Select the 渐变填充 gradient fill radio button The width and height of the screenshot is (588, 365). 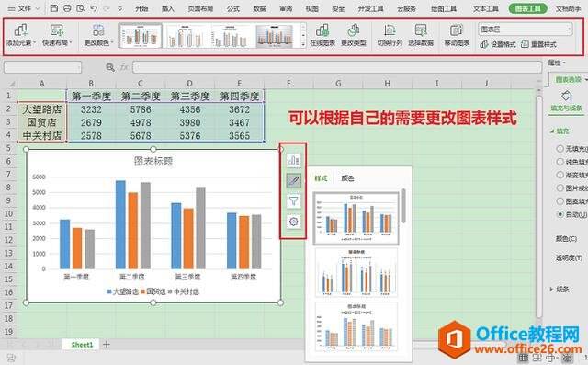560,175
